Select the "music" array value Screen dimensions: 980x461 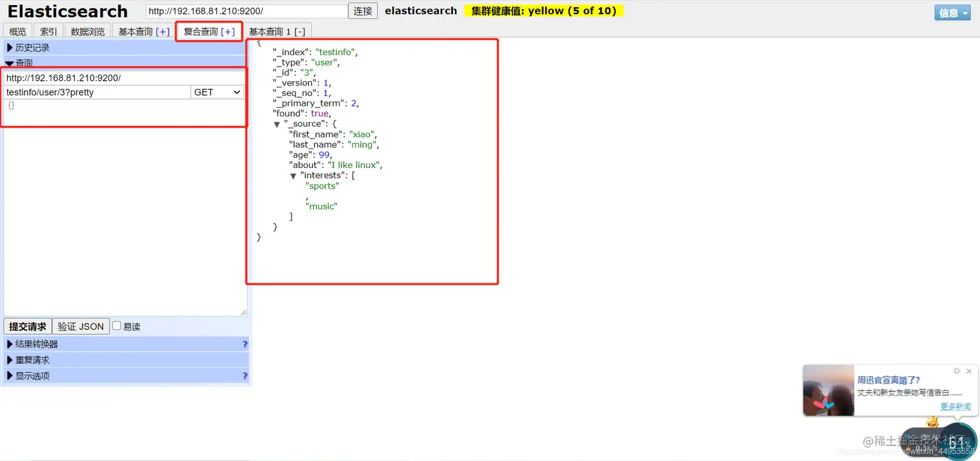(321, 207)
